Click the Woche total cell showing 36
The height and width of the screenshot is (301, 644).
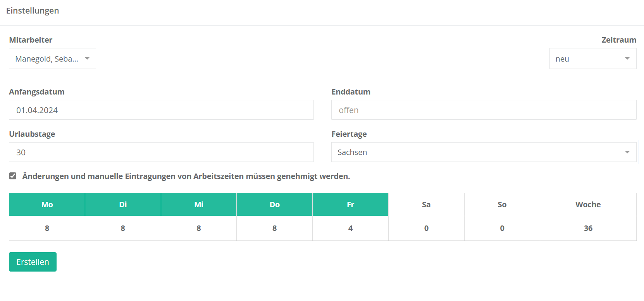coord(588,228)
